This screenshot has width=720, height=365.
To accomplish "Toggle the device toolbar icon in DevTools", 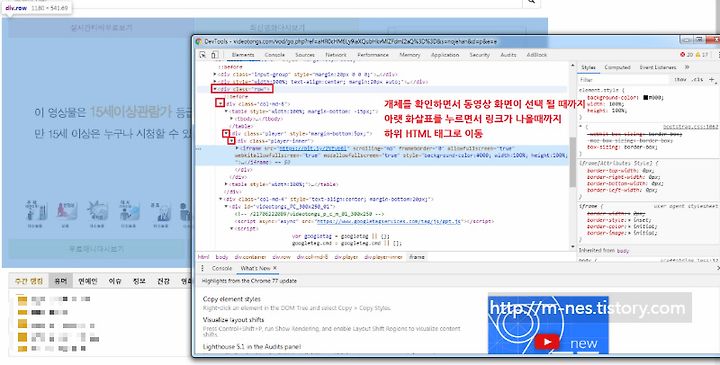I will [x=214, y=55].
